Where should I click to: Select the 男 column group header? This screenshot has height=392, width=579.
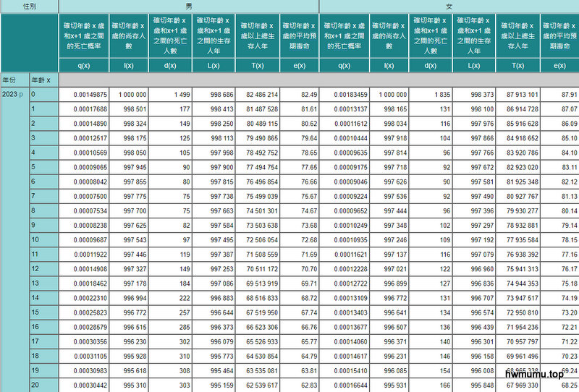(189, 7)
